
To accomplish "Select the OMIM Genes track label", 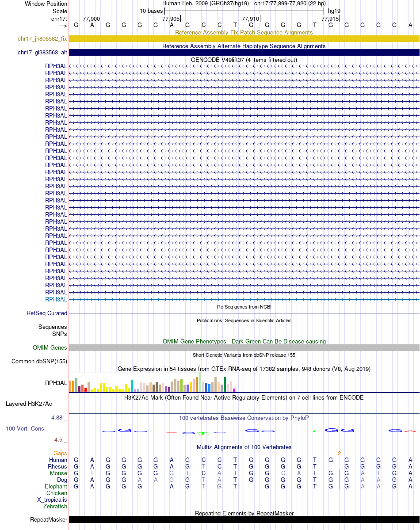I will (50, 348).
